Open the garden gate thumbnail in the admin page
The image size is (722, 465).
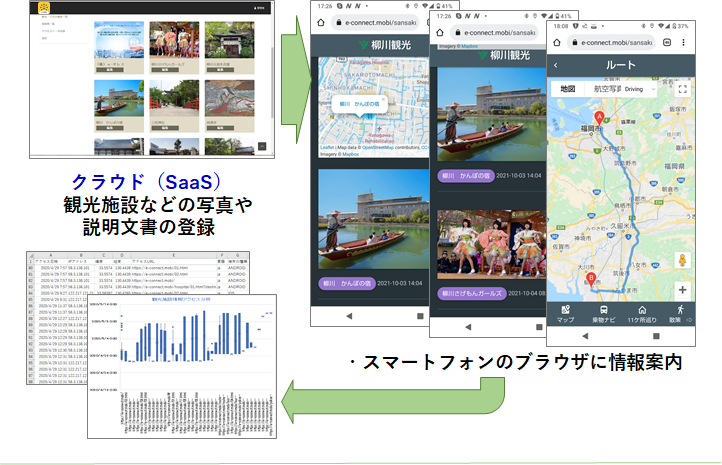pos(229,40)
